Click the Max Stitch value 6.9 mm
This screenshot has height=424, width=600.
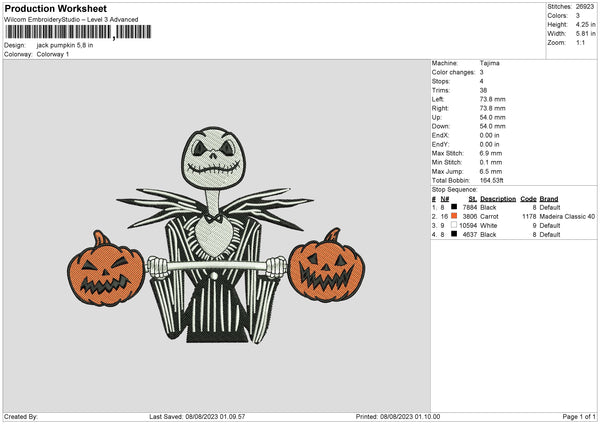tap(491, 153)
